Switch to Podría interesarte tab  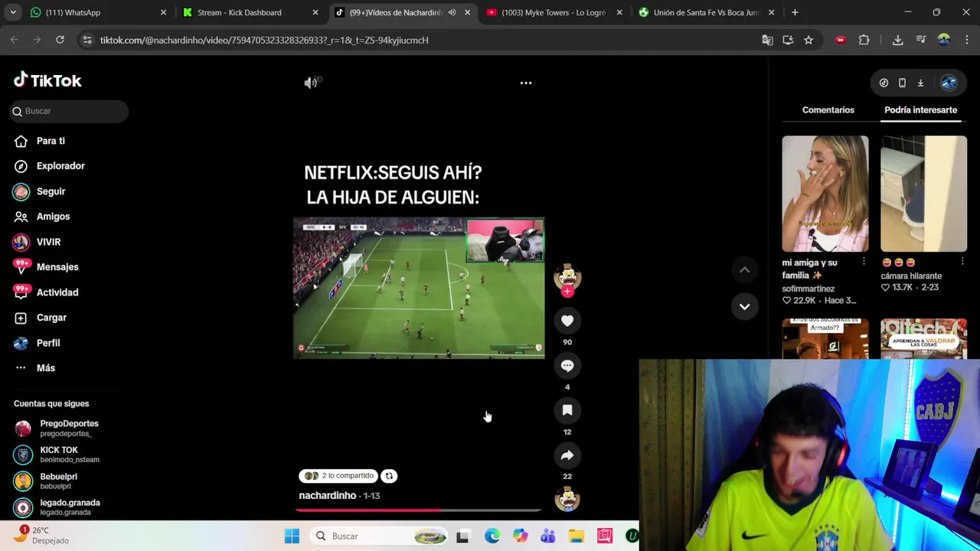coord(920,110)
